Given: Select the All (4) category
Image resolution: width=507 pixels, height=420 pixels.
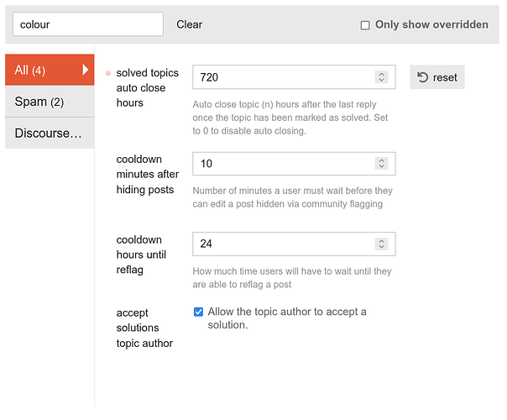Looking at the screenshot, I should point(50,70).
